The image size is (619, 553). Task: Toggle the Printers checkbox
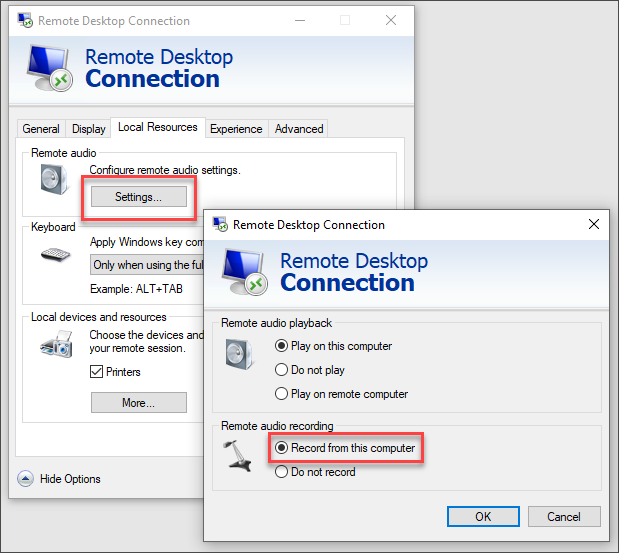click(x=96, y=372)
